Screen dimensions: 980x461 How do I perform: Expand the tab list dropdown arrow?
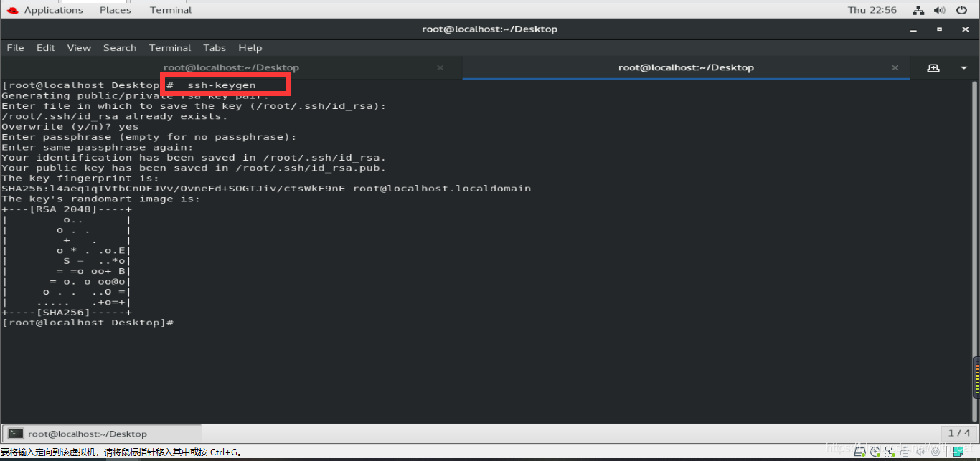(x=963, y=67)
